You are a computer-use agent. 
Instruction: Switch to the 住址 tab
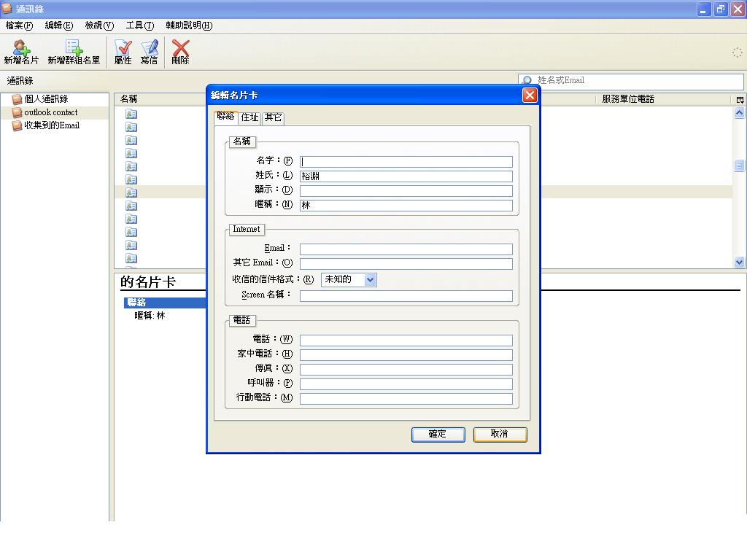point(249,117)
